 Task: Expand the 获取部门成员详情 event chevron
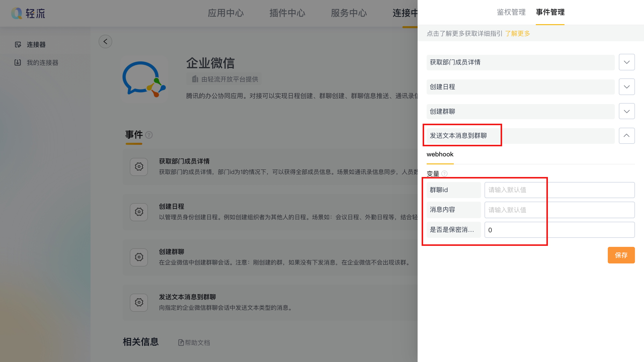coord(627,62)
